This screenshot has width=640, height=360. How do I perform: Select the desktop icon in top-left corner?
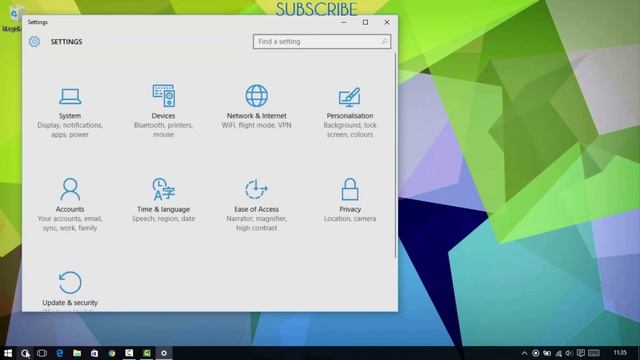12,18
